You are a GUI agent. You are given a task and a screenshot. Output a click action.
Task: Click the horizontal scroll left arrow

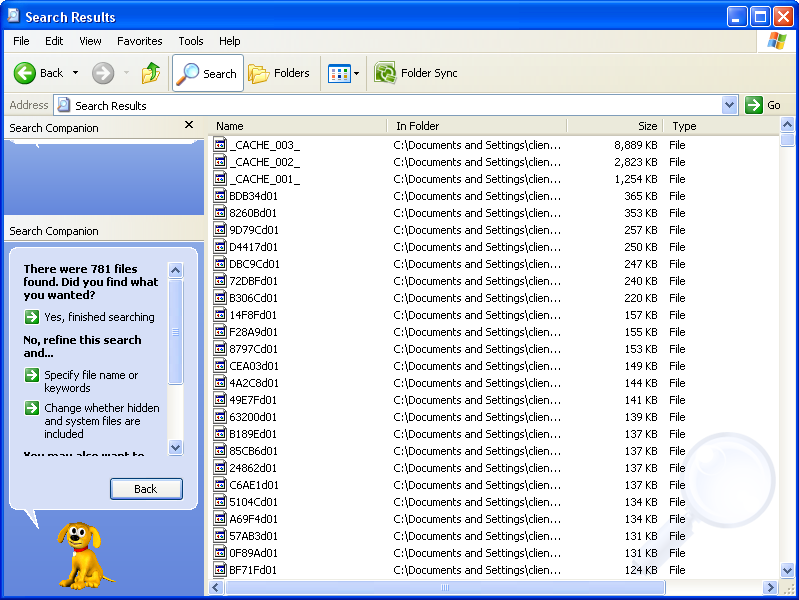pos(216,588)
